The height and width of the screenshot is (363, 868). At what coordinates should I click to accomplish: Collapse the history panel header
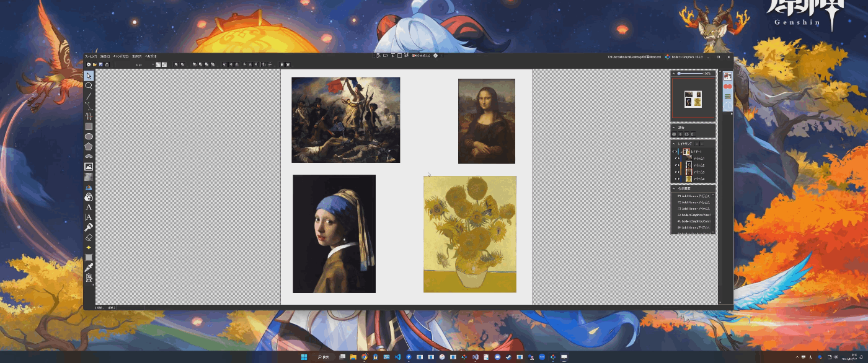click(674, 188)
